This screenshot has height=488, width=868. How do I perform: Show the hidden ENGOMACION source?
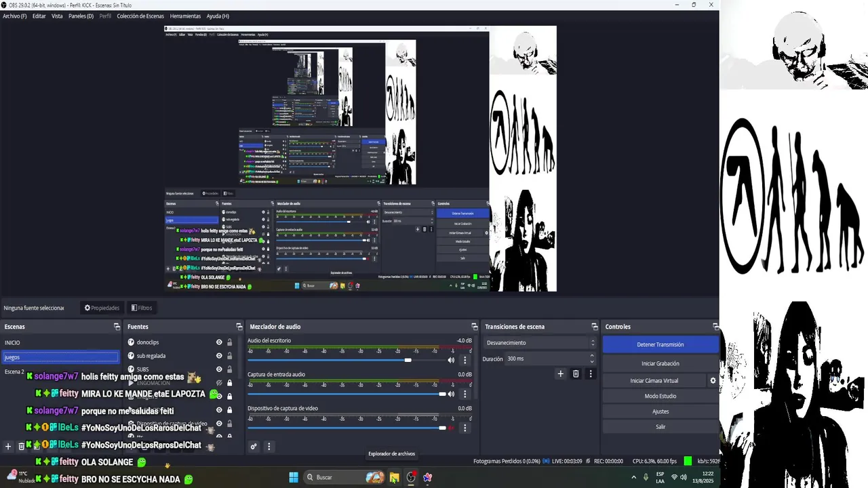click(219, 383)
